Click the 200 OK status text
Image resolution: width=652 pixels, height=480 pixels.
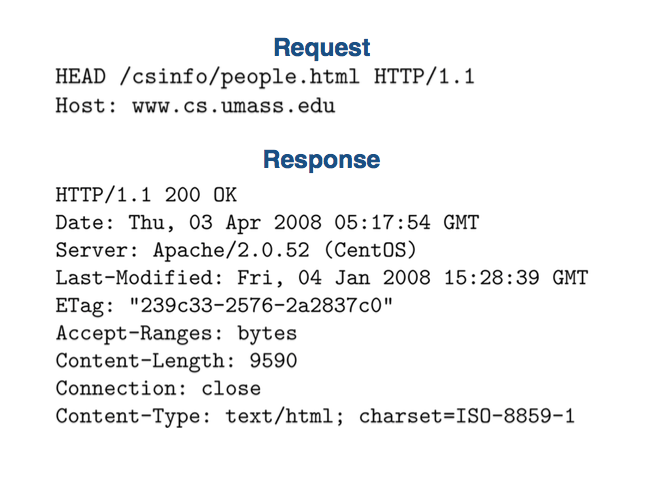tap(202, 195)
